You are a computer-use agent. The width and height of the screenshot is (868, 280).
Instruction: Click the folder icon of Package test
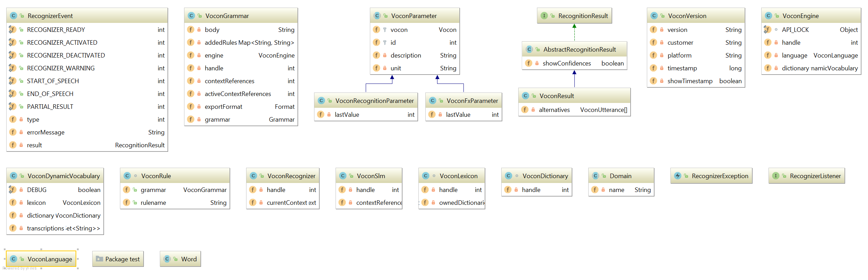[x=99, y=259]
